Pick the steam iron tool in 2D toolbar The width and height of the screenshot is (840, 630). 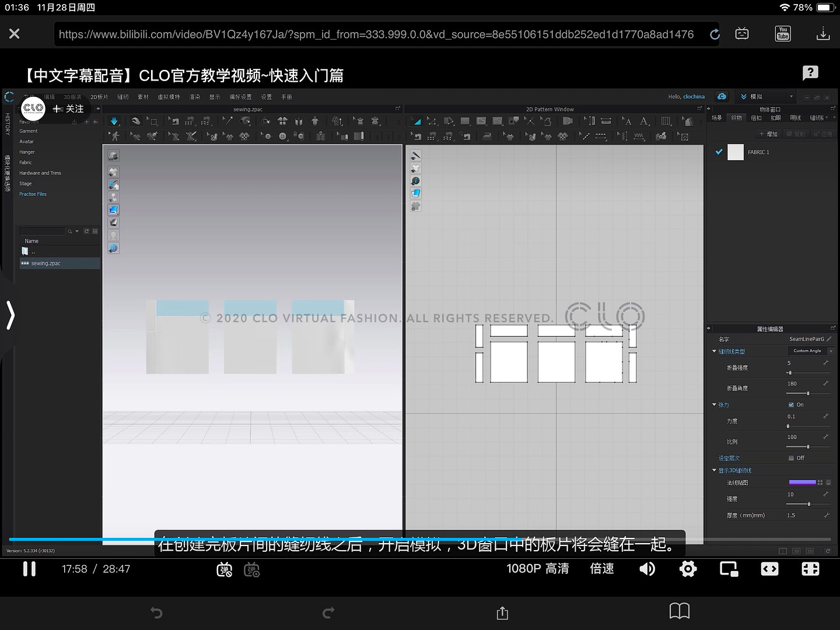coord(487,136)
